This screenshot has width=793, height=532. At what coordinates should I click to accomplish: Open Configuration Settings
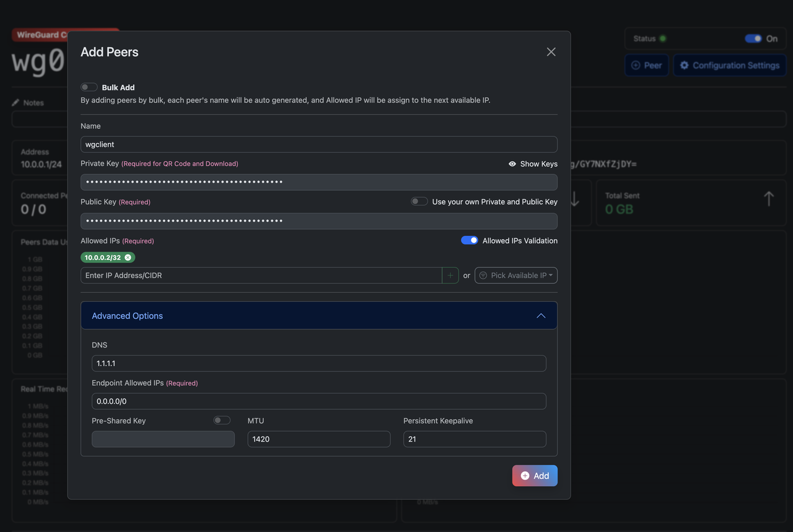coord(730,65)
